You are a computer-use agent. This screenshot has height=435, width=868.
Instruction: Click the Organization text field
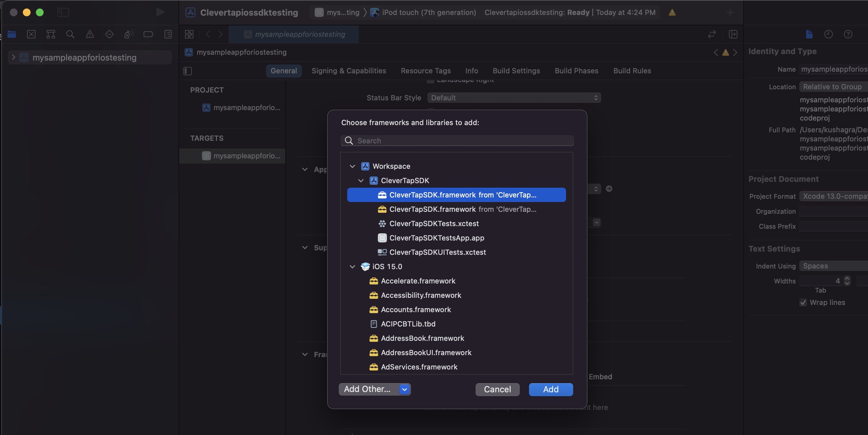[833, 211]
